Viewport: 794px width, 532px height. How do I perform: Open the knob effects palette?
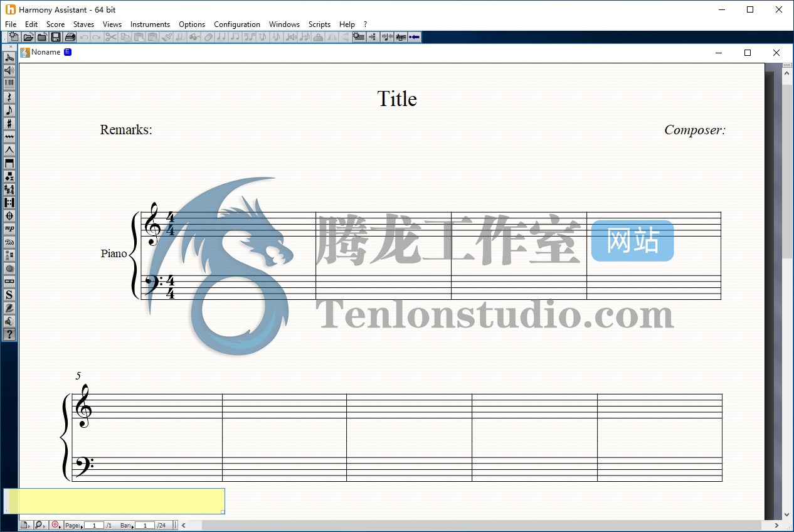pyautogui.click(x=9, y=269)
